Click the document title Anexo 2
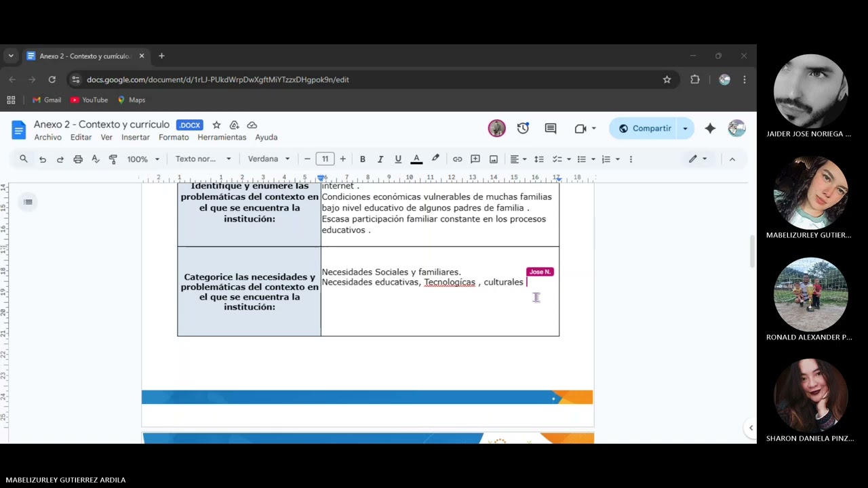Screen dimensions: 868x488 pos(102,125)
